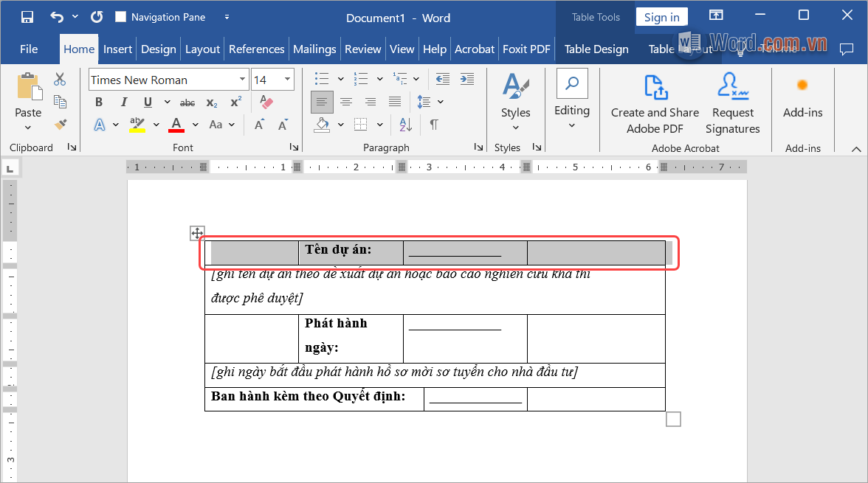The height and width of the screenshot is (483, 868).
Task: Open the font name dropdown
Action: (242, 80)
